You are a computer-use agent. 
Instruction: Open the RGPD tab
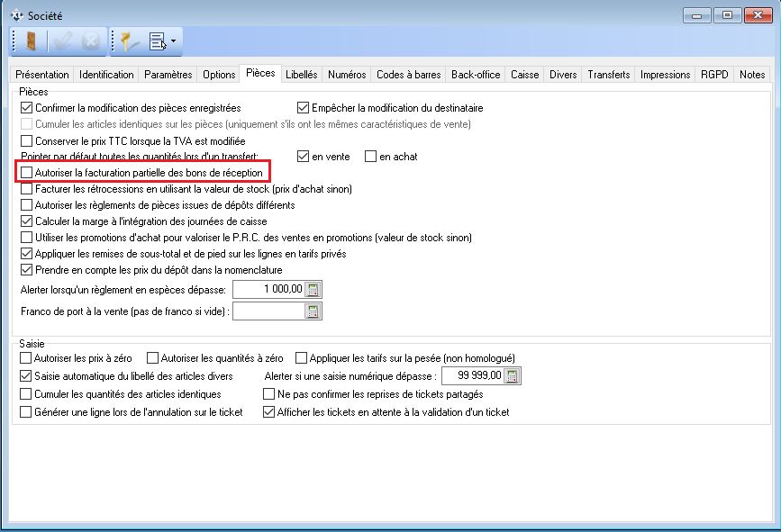click(715, 75)
